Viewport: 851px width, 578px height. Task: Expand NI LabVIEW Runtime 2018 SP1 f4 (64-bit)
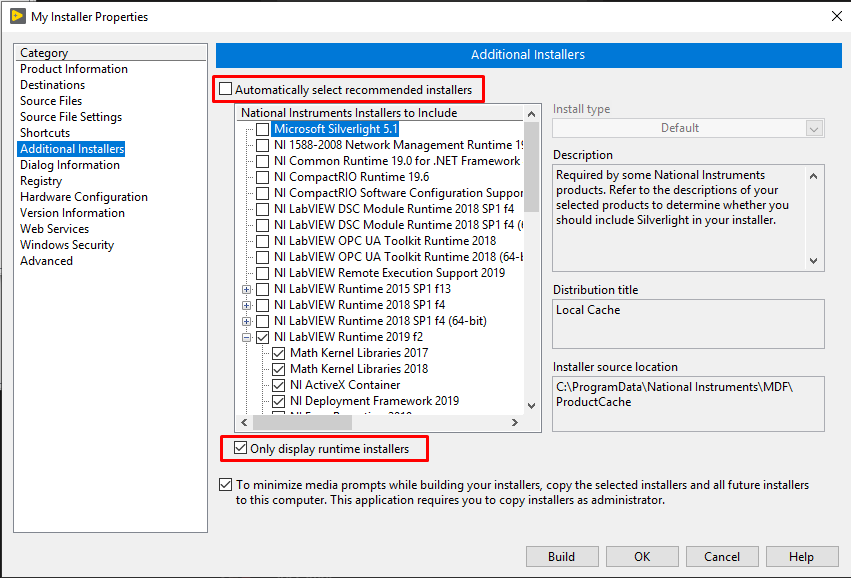tap(246, 321)
